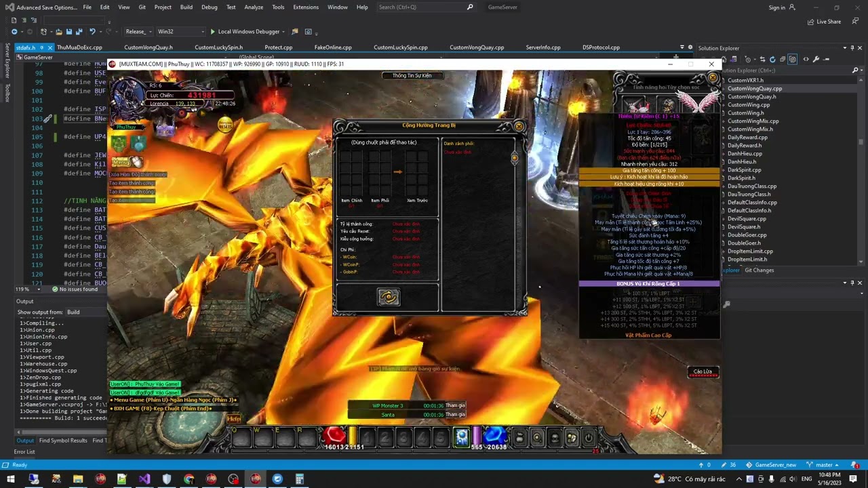868x488 pixels.
Task: Open Calculator from the taskbar
Action: pos(299,479)
